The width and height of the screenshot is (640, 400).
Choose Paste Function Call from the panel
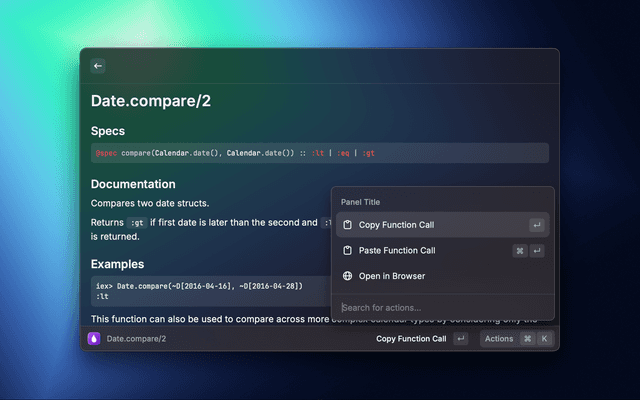click(x=397, y=251)
